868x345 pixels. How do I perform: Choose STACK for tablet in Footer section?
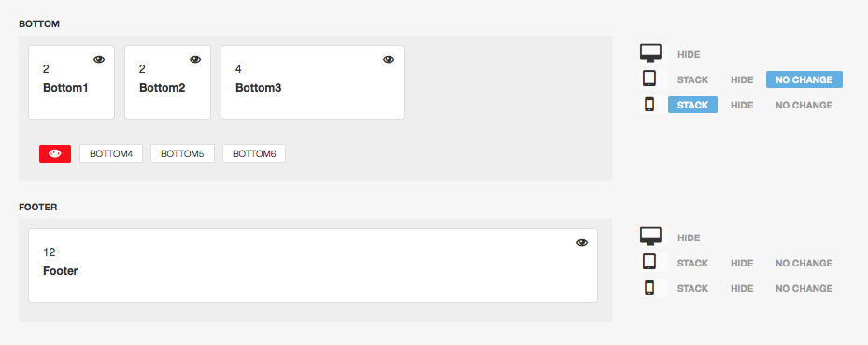pyautogui.click(x=692, y=263)
